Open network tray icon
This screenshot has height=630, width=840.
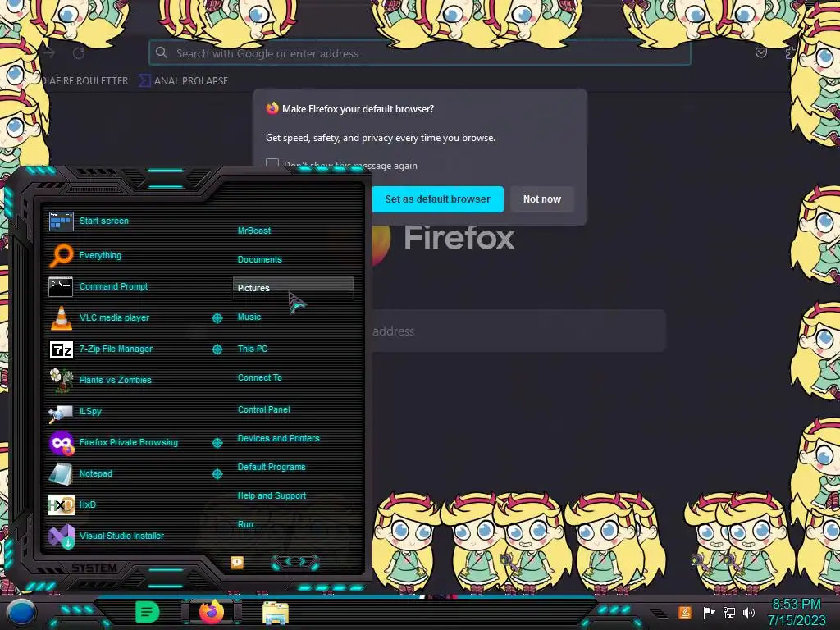(x=729, y=612)
